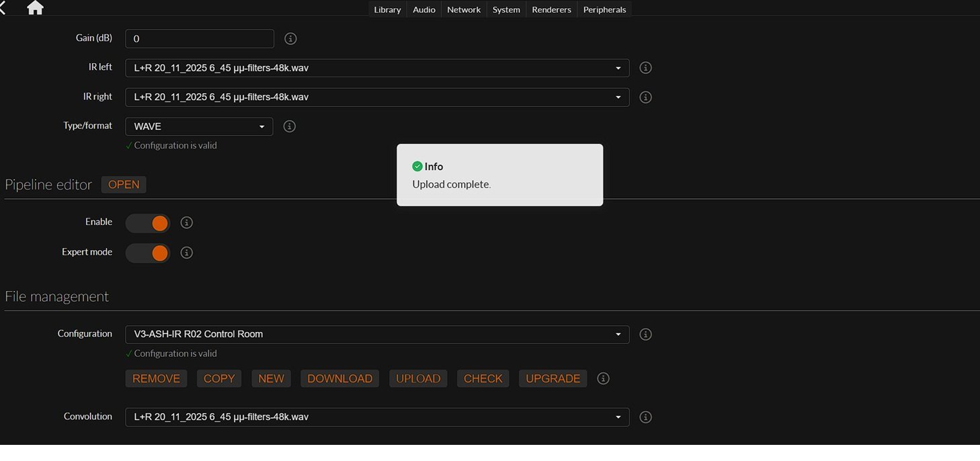
Task: Click info icon beside Type/format dropdown
Action: pos(289,126)
